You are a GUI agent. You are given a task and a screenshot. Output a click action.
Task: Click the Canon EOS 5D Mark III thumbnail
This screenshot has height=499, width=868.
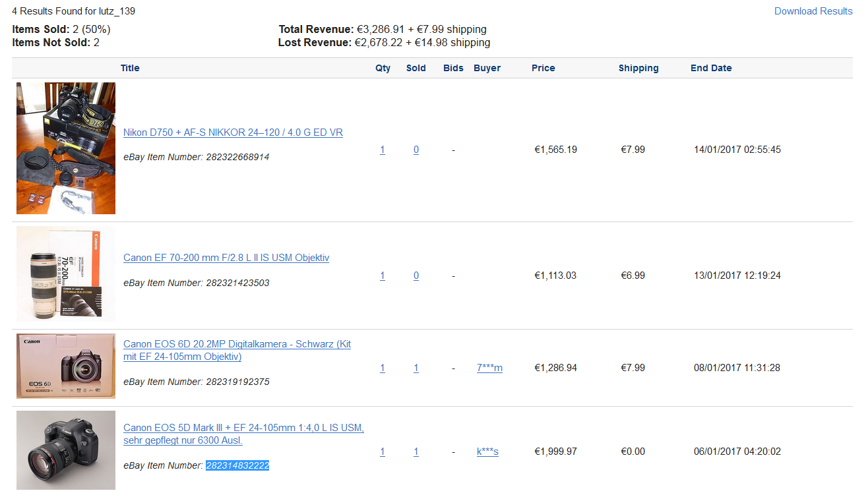[x=66, y=450]
